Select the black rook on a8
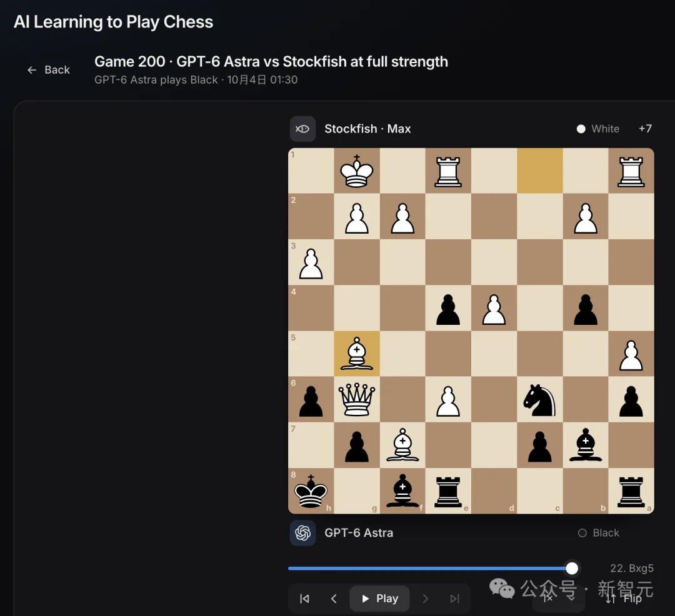This screenshot has width=675, height=616. coord(631,492)
